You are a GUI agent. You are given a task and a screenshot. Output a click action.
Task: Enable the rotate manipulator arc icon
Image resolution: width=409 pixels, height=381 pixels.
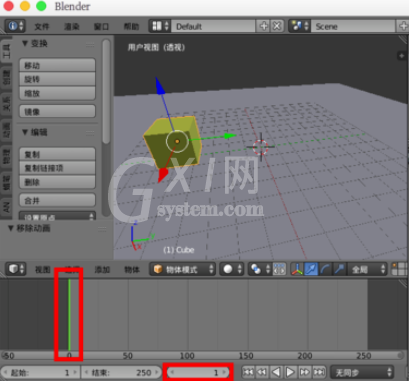325,269
